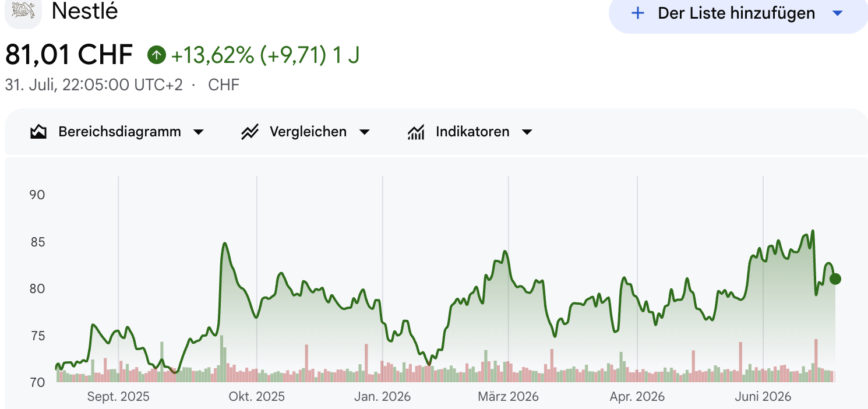The height and width of the screenshot is (409, 868).
Task: Click the Der Liste hinzufügen button
Action: pos(738,13)
